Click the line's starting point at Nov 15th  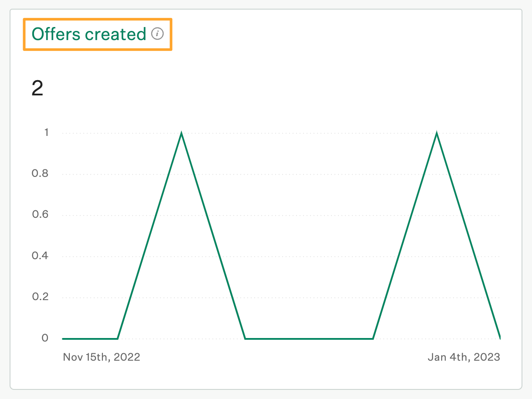point(64,338)
